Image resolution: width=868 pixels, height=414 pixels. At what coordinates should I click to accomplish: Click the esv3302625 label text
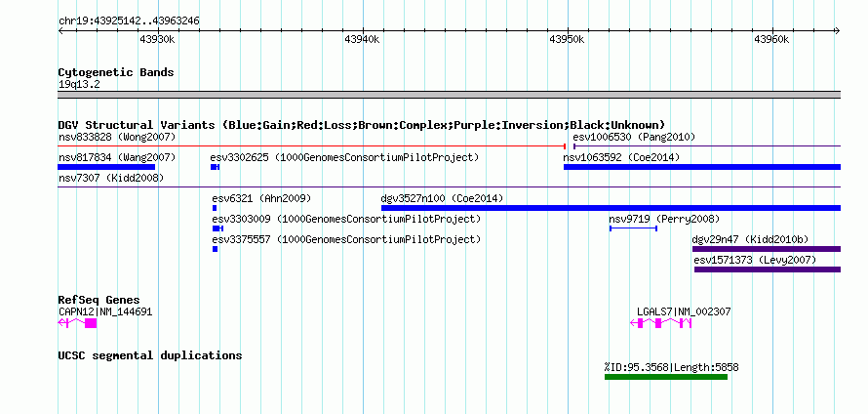click(x=344, y=157)
